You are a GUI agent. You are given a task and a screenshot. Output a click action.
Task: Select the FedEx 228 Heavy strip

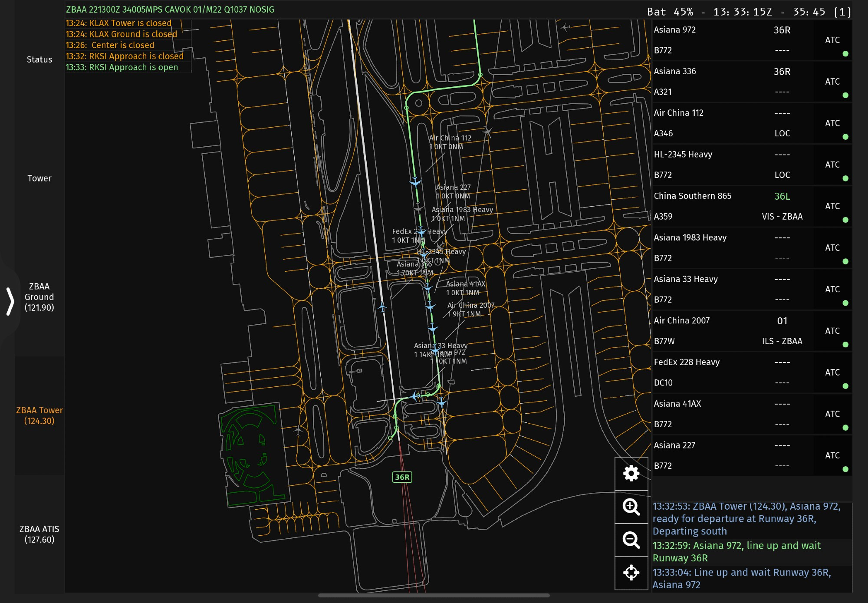(752, 372)
